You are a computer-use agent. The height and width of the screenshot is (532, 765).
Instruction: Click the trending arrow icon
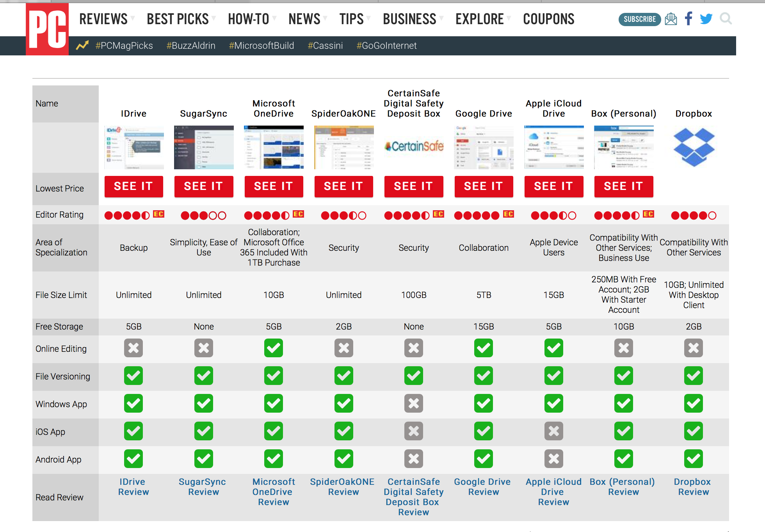click(82, 46)
